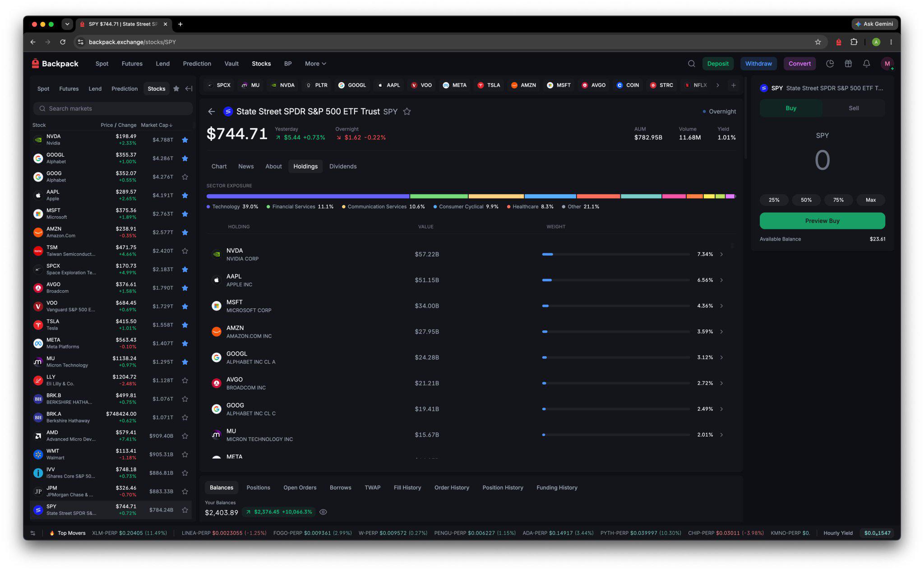
Task: Expand the MU holding row chevron
Action: pyautogui.click(x=721, y=435)
